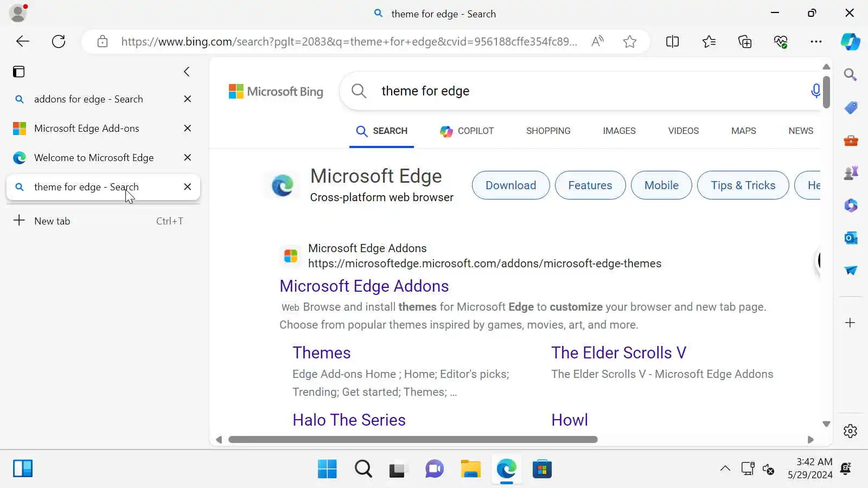Click the Tips & Tricks pill button
The image size is (868, 488).
743,185
